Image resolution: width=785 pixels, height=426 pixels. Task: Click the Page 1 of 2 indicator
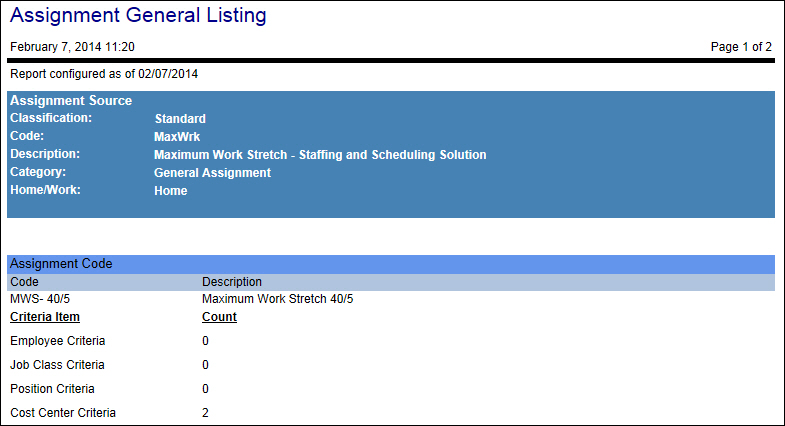(739, 47)
